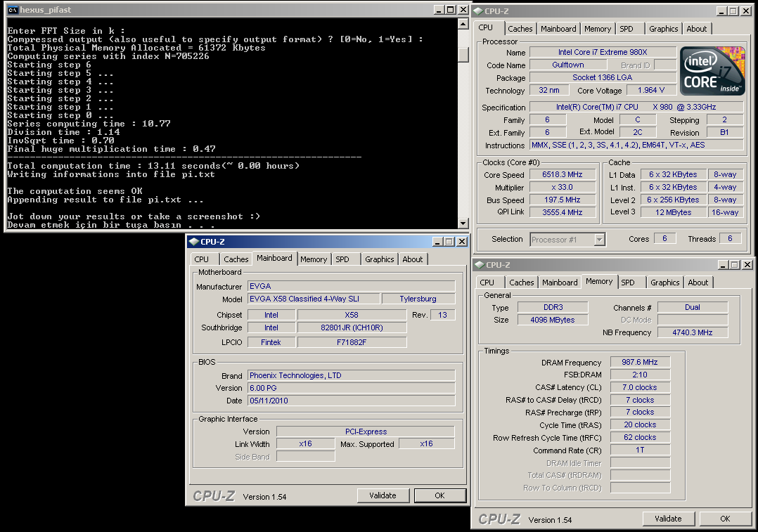Click the Command Rate value 1T
Screen dimensions: 758x532
(x=640, y=450)
